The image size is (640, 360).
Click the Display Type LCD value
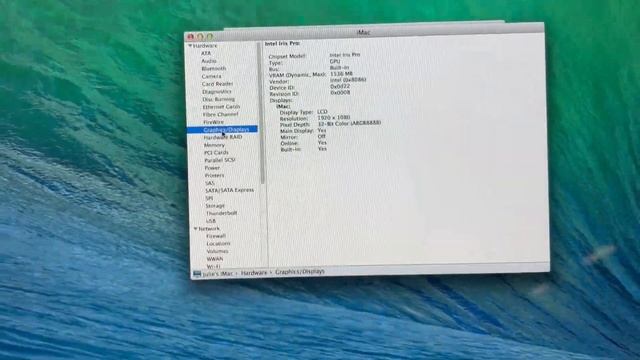(x=322, y=111)
